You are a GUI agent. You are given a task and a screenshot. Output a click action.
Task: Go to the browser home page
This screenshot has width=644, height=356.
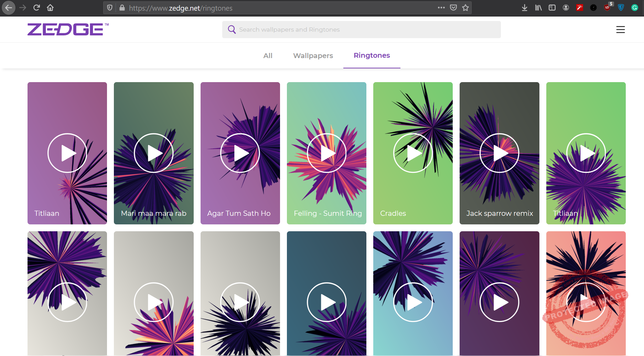(50, 8)
